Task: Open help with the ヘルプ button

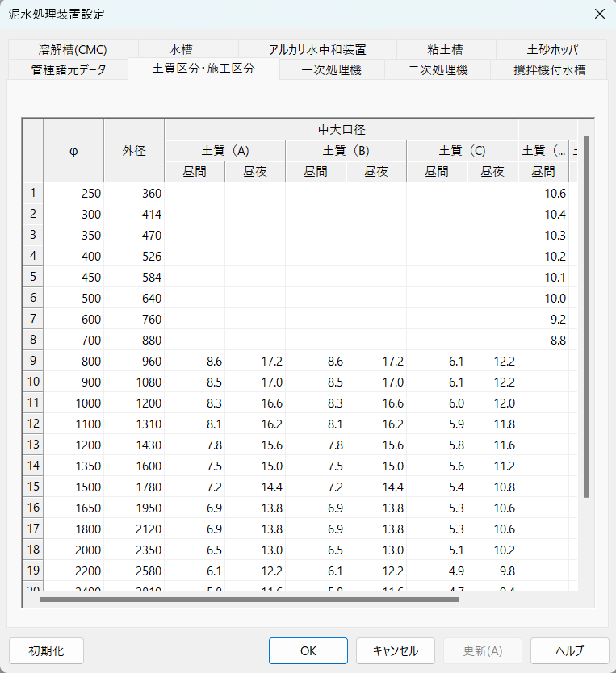Action: (569, 650)
